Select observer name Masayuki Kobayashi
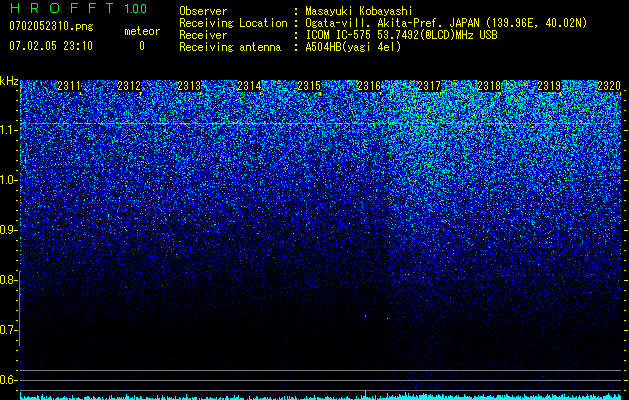This screenshot has width=629, height=400. (359, 11)
